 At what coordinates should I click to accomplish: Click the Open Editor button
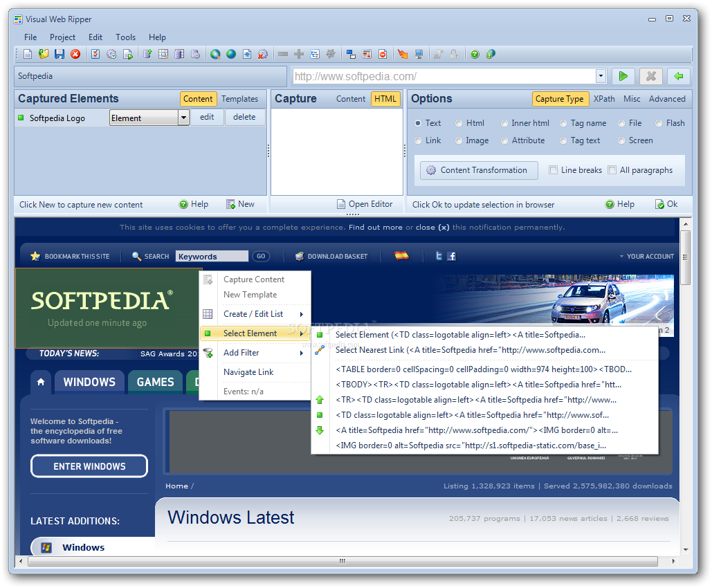click(365, 204)
